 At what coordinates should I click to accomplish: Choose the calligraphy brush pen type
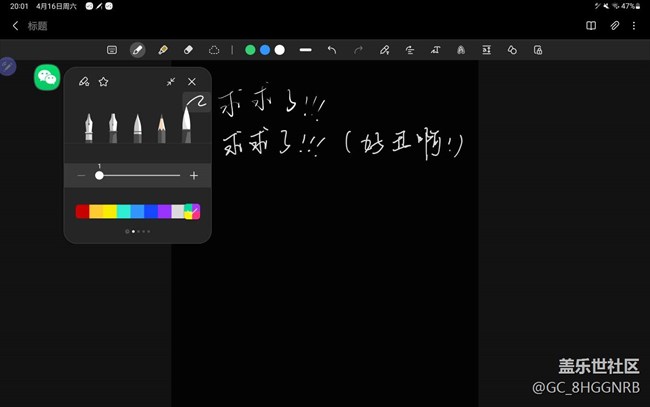tap(187, 122)
